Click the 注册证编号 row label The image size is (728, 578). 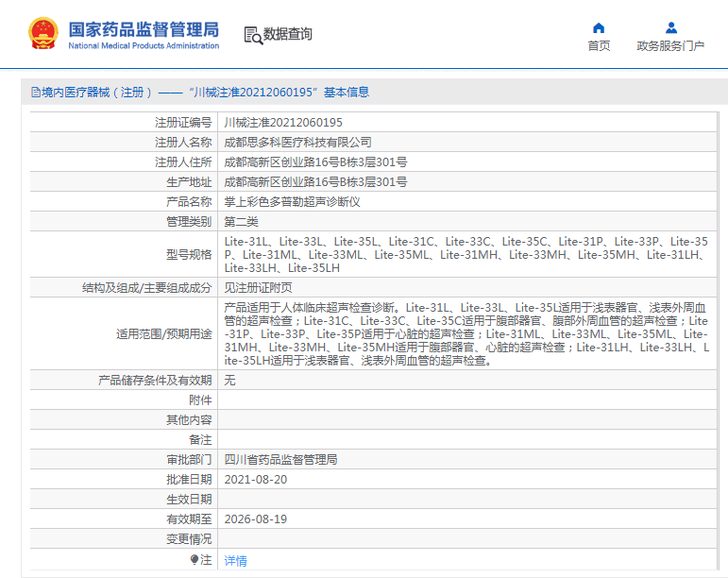[x=183, y=123]
